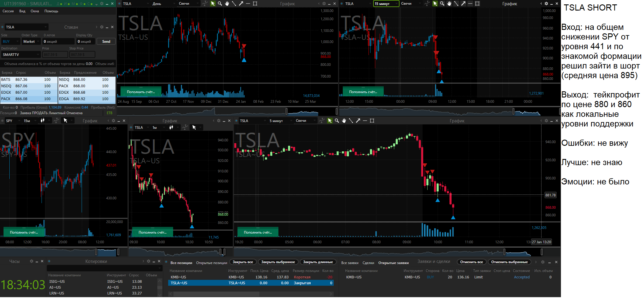Image resolution: width=644 pixels, height=298 pixels.
Task: Toggle the link indicator beside TSLA in Стакан
Action: click(2, 27)
